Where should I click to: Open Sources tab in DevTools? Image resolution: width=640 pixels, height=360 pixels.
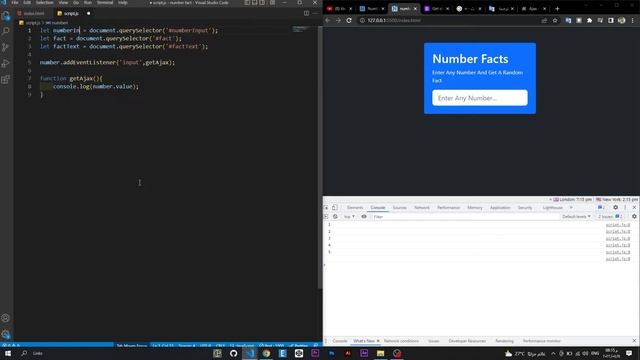point(400,207)
